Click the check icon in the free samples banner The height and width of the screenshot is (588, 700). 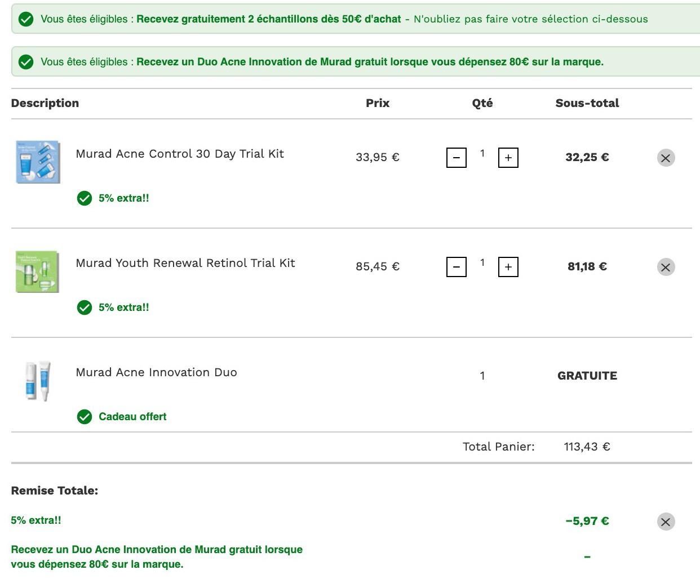26,19
